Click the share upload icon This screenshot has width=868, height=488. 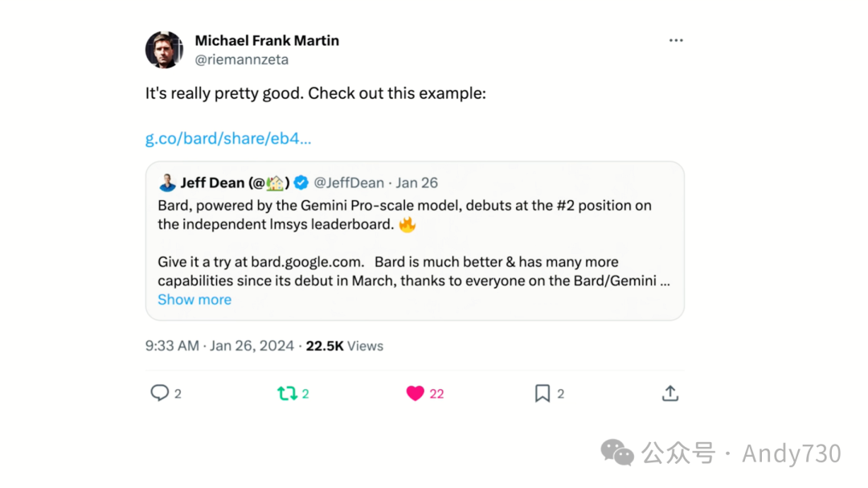click(x=670, y=393)
